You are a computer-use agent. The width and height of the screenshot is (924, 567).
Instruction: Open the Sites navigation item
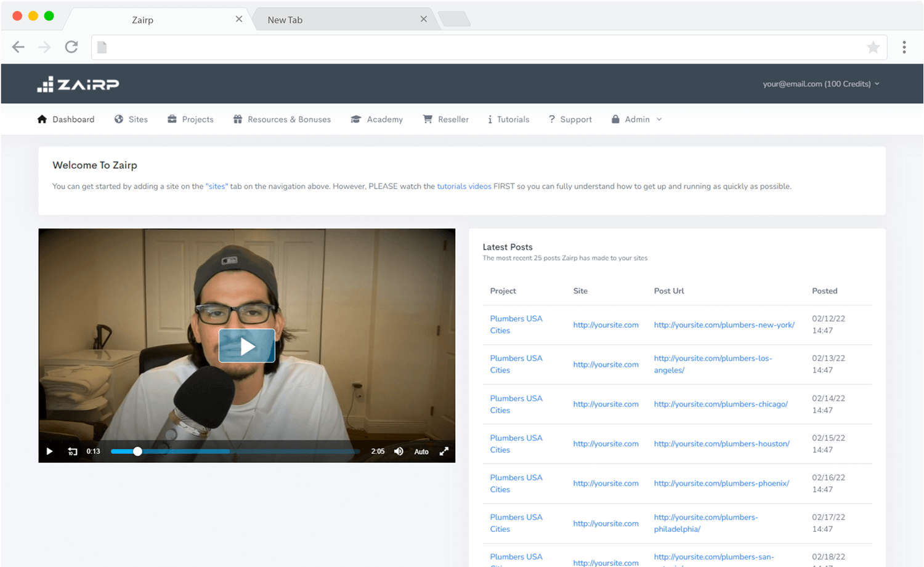pyautogui.click(x=131, y=119)
